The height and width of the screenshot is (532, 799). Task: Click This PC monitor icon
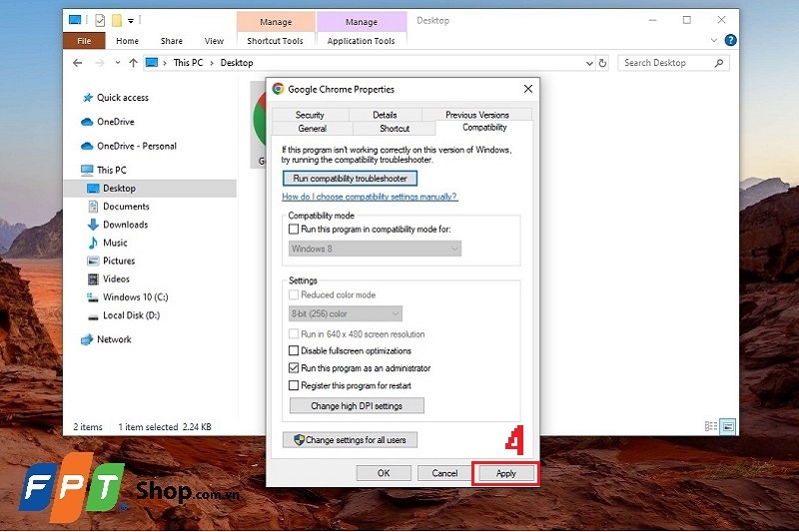tap(87, 170)
